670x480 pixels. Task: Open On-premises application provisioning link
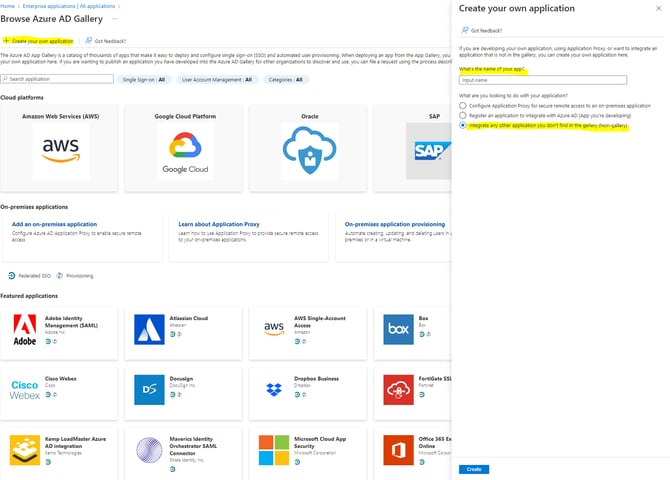(x=395, y=224)
